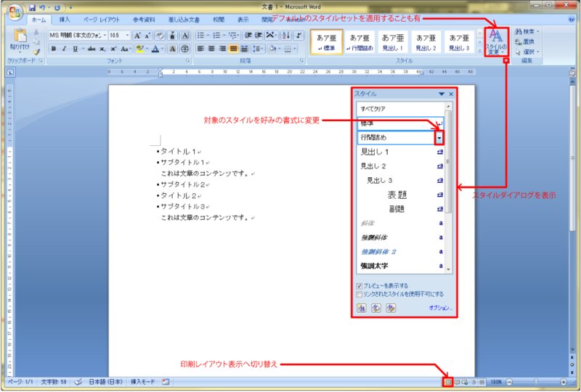The image size is (581, 392).
Task: Center-align the text
Action: (211, 49)
